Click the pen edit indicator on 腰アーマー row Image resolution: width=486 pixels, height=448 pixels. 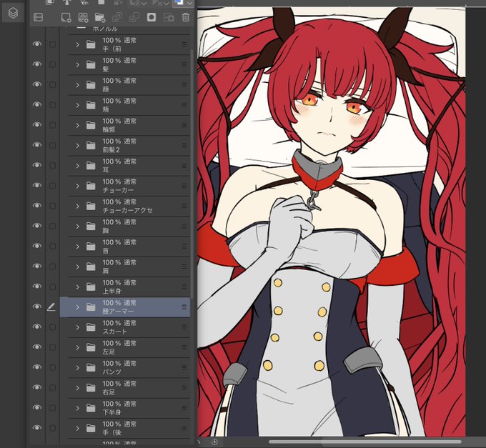(51, 307)
